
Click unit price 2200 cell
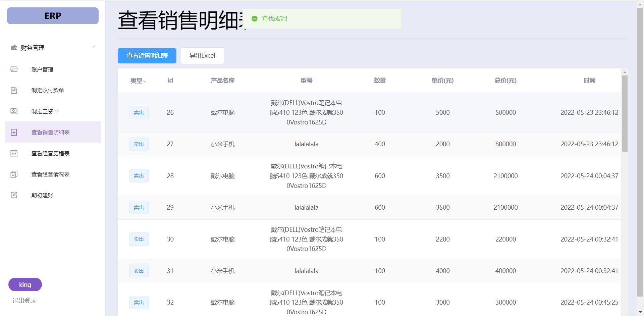coord(442,239)
